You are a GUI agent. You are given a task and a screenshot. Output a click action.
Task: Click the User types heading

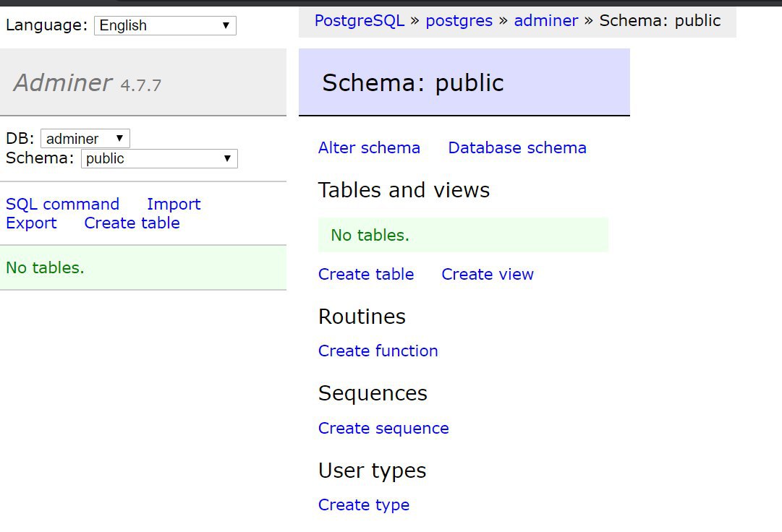[x=372, y=471]
